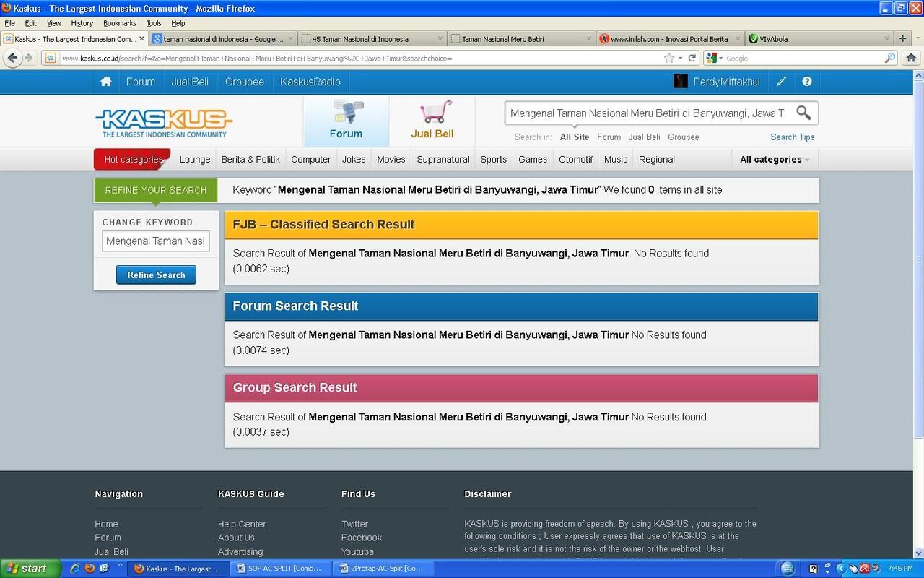This screenshot has height=578, width=924.
Task: Open the History menu
Action: coord(82,23)
